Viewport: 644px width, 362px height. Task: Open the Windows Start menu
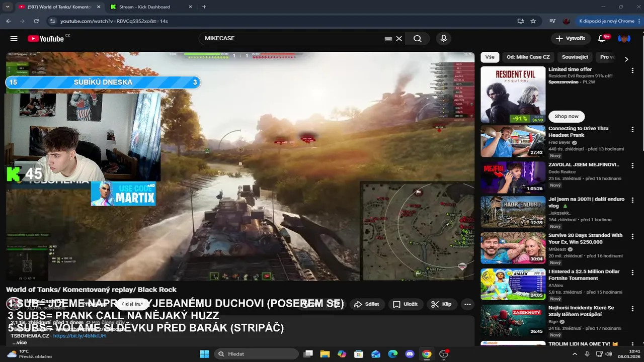coord(204,354)
